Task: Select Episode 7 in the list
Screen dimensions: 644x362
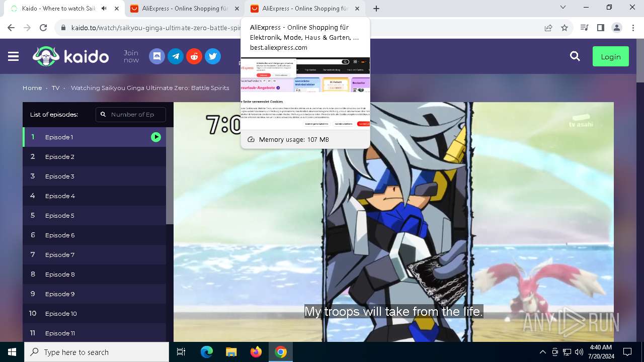Action: 94,254
